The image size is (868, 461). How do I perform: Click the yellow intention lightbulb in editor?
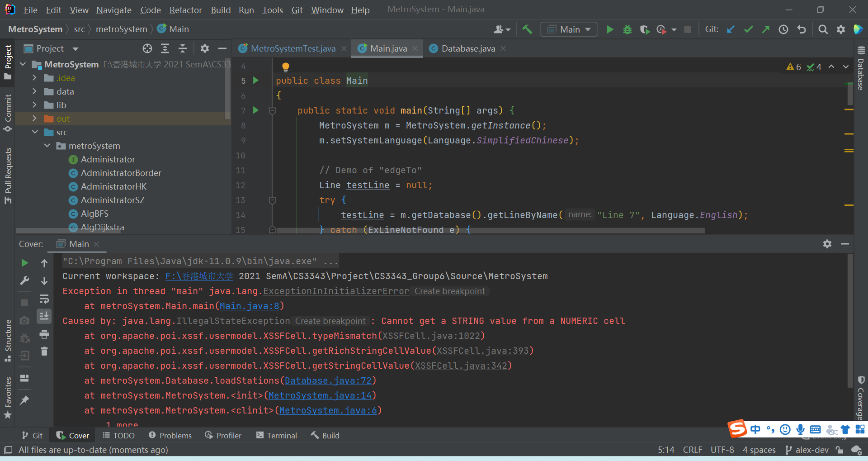click(x=285, y=67)
